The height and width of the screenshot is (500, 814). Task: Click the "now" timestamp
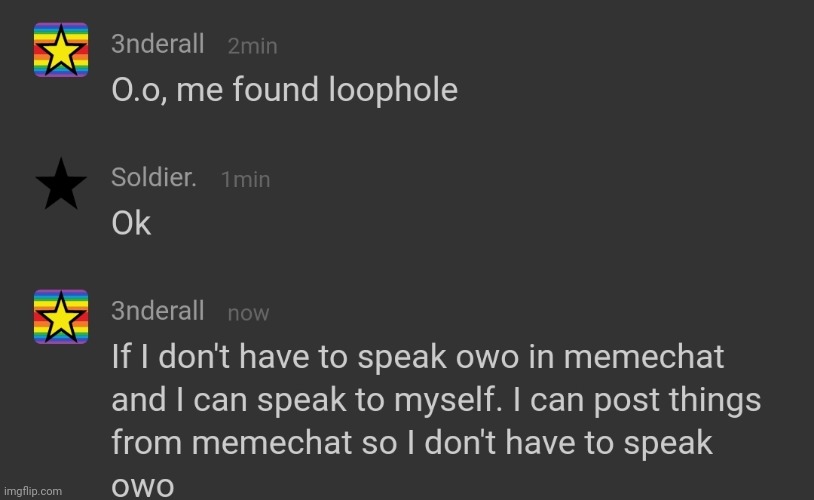(248, 313)
